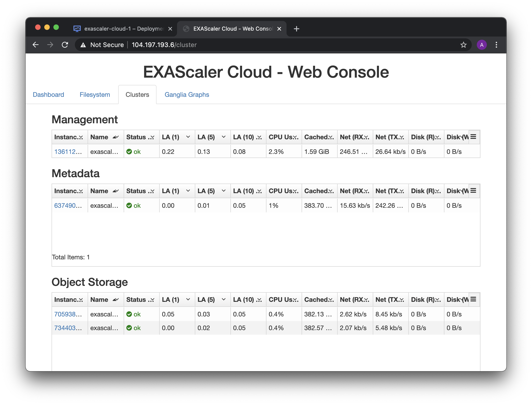
Task: Switch to the Dashboard tab
Action: (48, 95)
